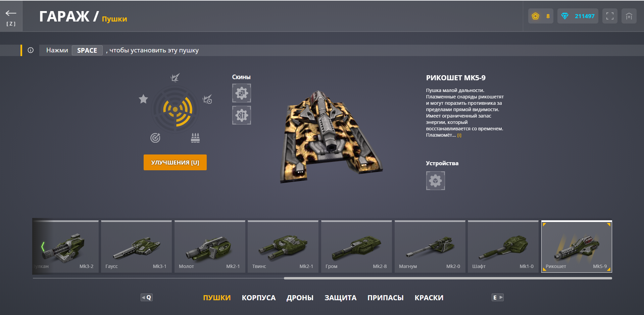Open the first skin slot
644x315 pixels.
pos(242,93)
